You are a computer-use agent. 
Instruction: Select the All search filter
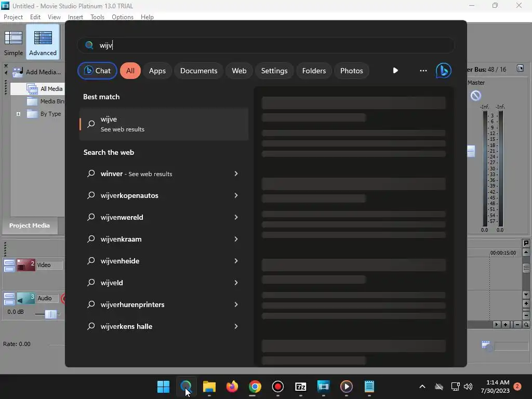130,71
